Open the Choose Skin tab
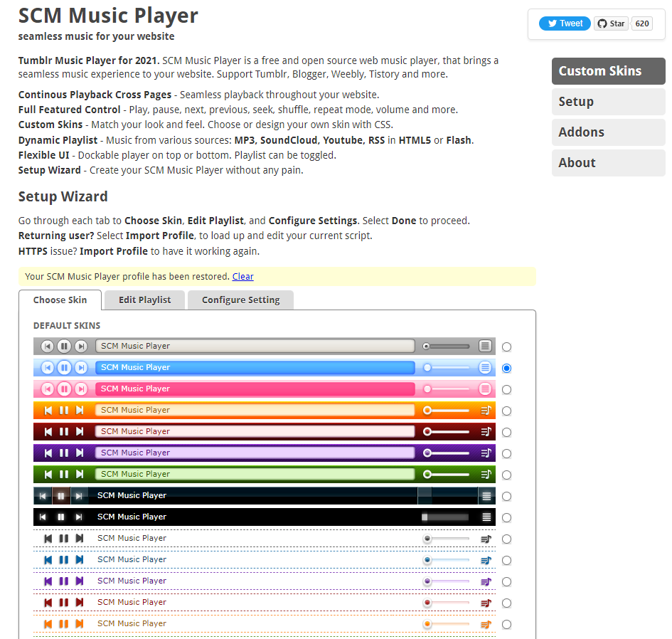 coord(60,300)
